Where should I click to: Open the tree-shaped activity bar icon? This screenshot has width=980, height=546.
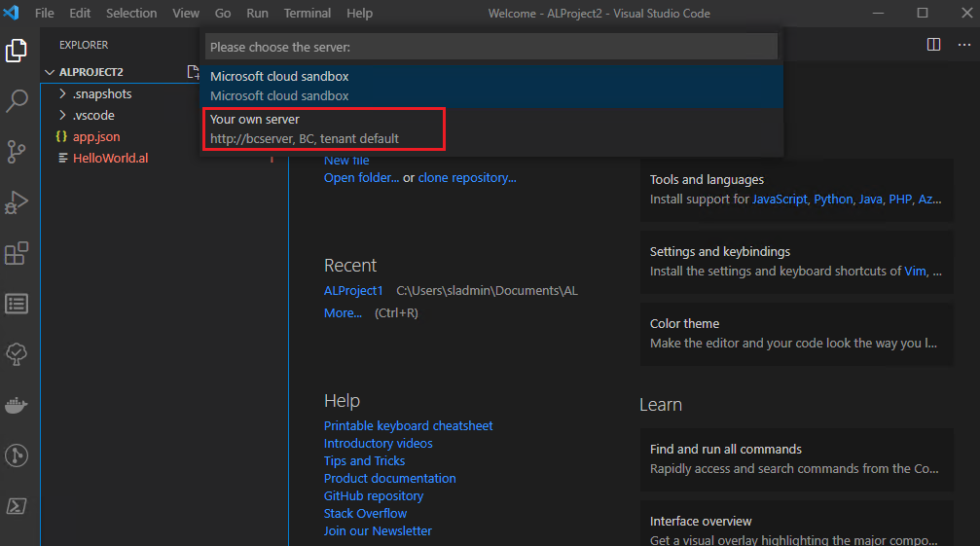coord(17,355)
